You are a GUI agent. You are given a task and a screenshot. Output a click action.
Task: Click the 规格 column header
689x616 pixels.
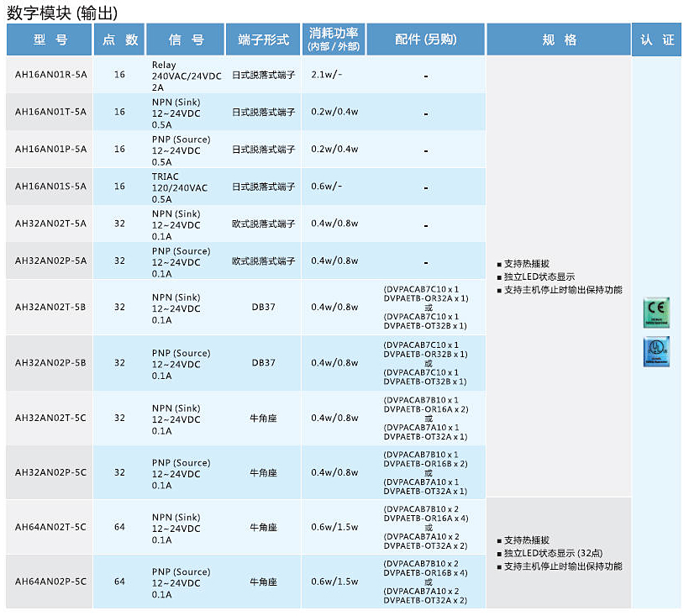tap(559, 39)
